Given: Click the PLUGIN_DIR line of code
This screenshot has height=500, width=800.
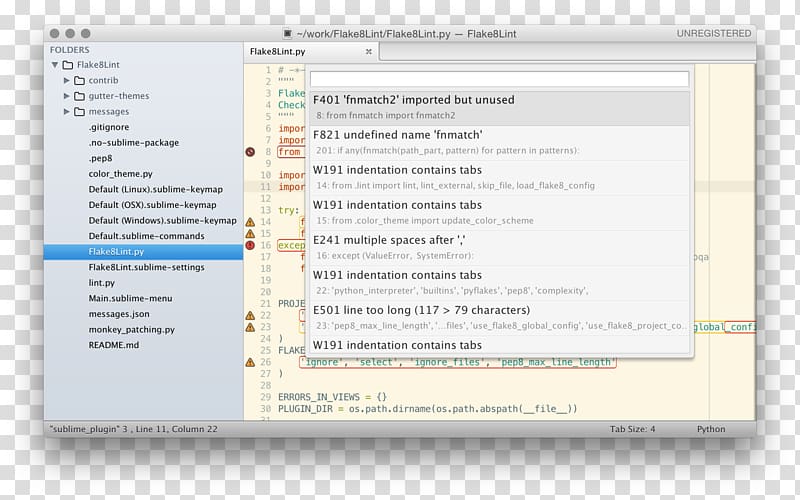Looking at the screenshot, I should click(x=428, y=409).
